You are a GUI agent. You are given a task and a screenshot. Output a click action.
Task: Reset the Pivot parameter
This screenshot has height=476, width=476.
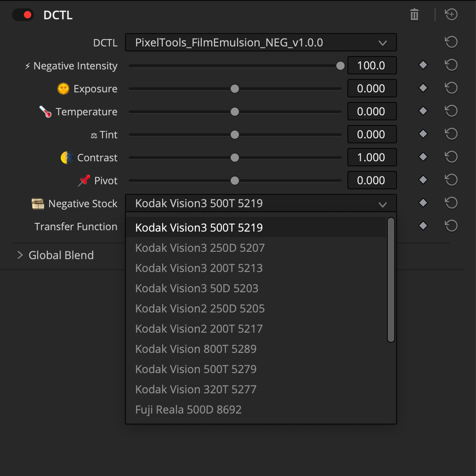(451, 180)
